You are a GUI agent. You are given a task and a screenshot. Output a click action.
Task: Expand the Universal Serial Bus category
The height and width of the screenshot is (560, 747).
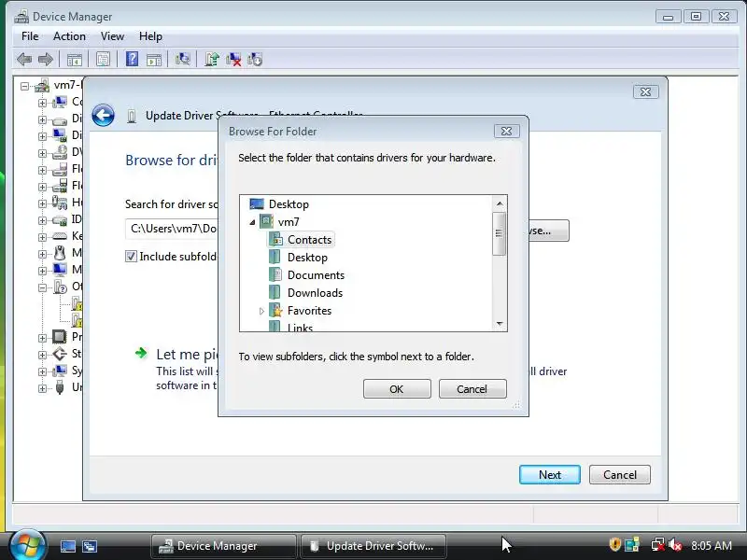point(42,388)
